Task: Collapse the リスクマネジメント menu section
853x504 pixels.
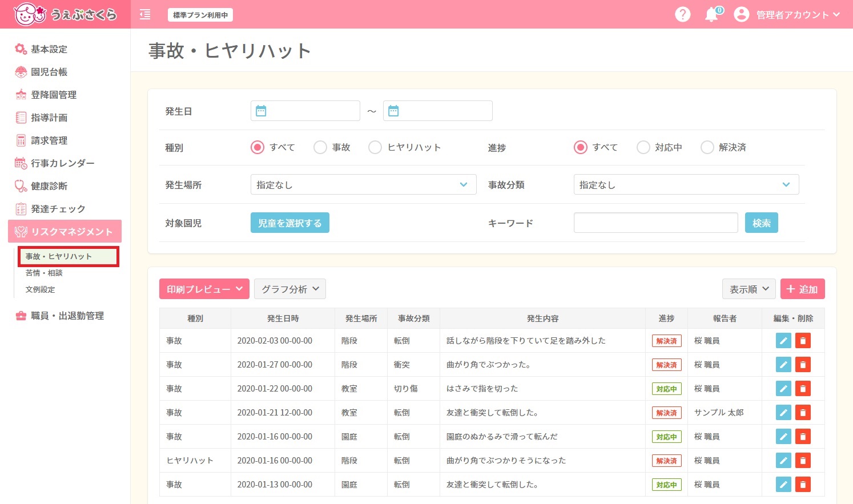Action: tap(65, 231)
